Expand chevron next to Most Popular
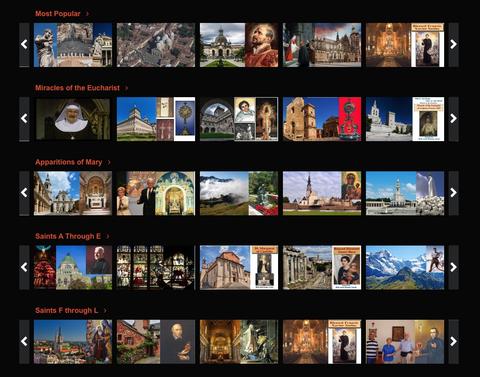The width and height of the screenshot is (480, 377). pyautogui.click(x=87, y=14)
